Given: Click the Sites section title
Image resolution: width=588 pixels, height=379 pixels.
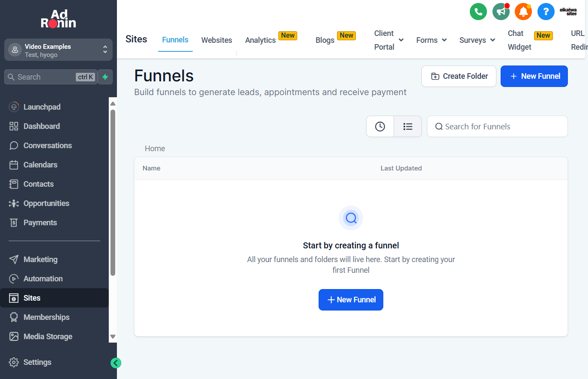Looking at the screenshot, I should coord(136,39).
